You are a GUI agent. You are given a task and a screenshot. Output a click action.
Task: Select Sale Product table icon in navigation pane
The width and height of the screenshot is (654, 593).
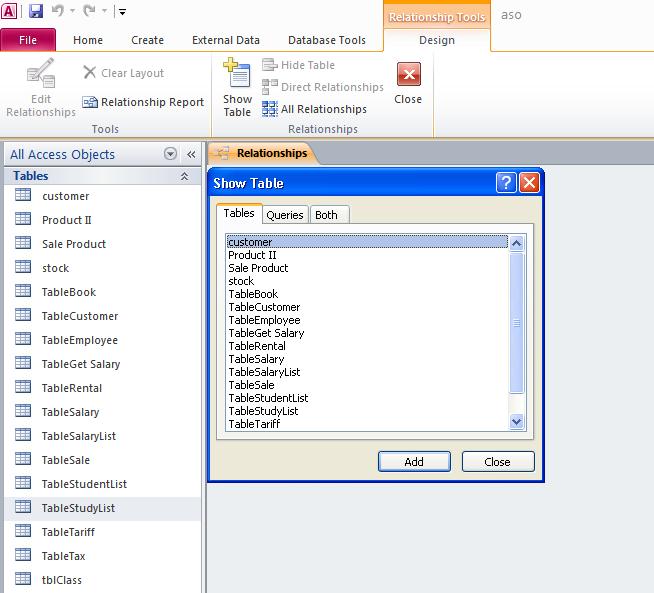click(x=23, y=243)
